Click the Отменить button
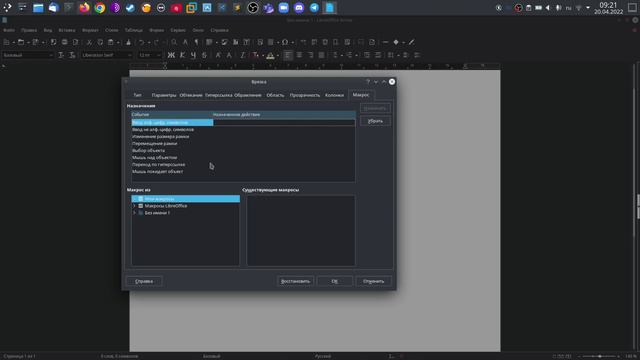Image resolution: width=640 pixels, height=360 pixels. click(x=373, y=281)
